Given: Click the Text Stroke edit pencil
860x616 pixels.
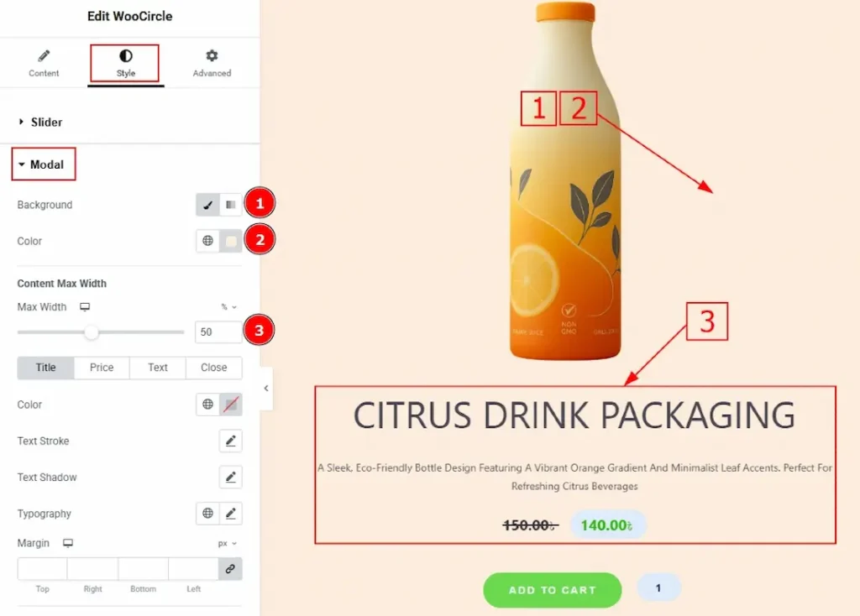Looking at the screenshot, I should pyautogui.click(x=230, y=441).
